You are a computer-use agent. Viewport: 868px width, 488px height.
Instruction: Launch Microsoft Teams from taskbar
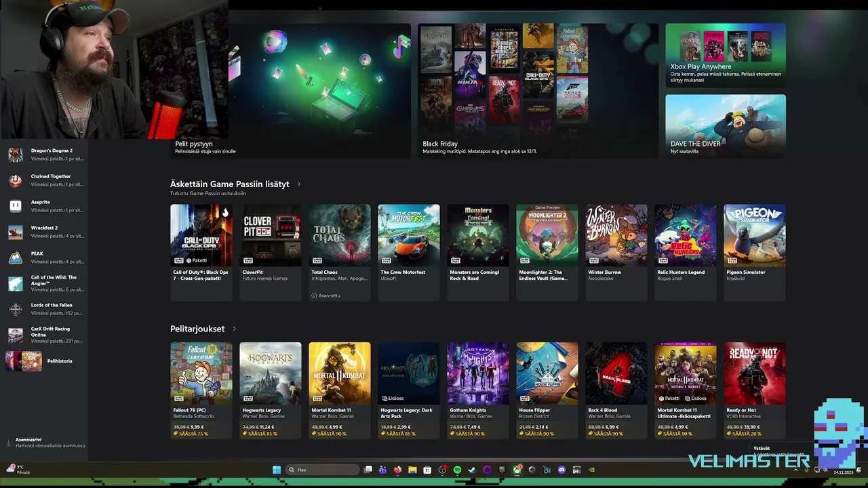pos(382,470)
